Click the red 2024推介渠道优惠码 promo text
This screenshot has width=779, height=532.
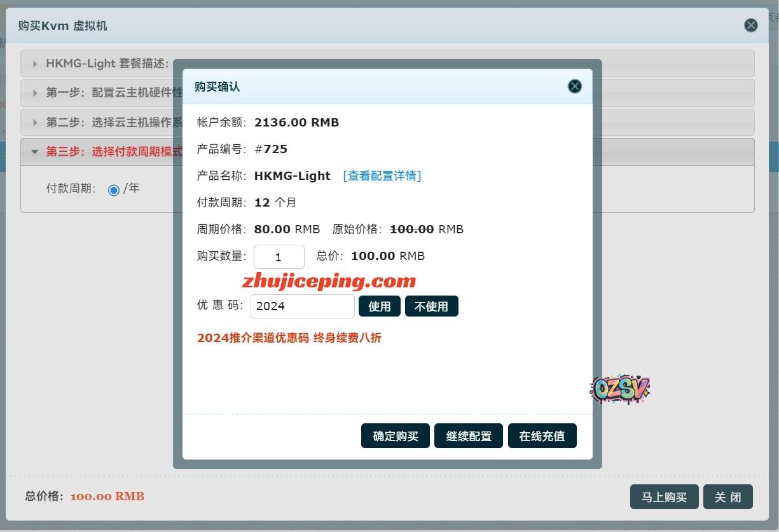click(x=289, y=338)
